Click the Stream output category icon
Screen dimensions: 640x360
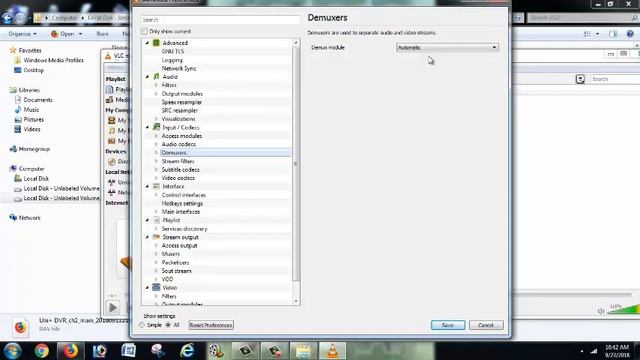pyautogui.click(x=156, y=237)
